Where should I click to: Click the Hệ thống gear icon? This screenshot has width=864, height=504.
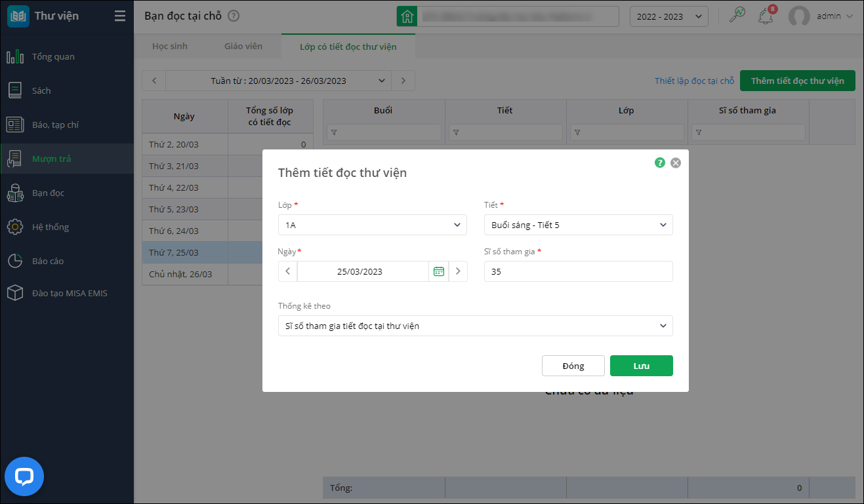pyautogui.click(x=15, y=227)
